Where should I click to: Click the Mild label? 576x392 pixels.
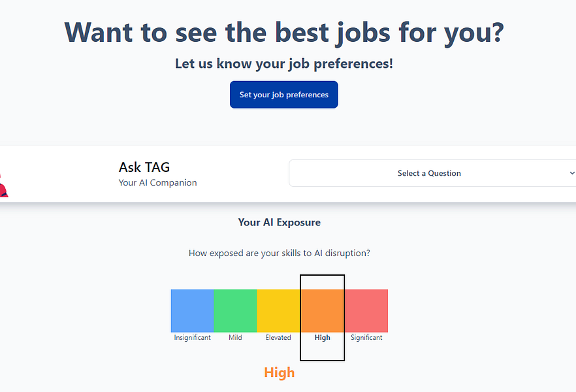[235, 337]
